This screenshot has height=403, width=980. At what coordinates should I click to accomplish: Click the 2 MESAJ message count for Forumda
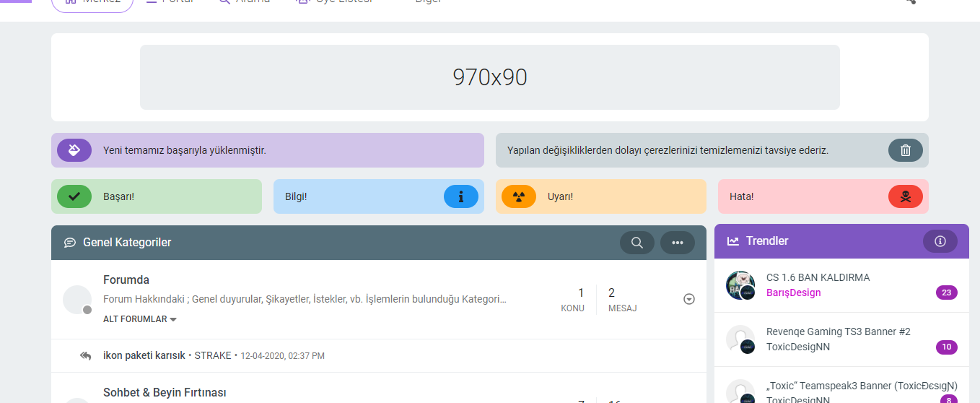click(622, 300)
